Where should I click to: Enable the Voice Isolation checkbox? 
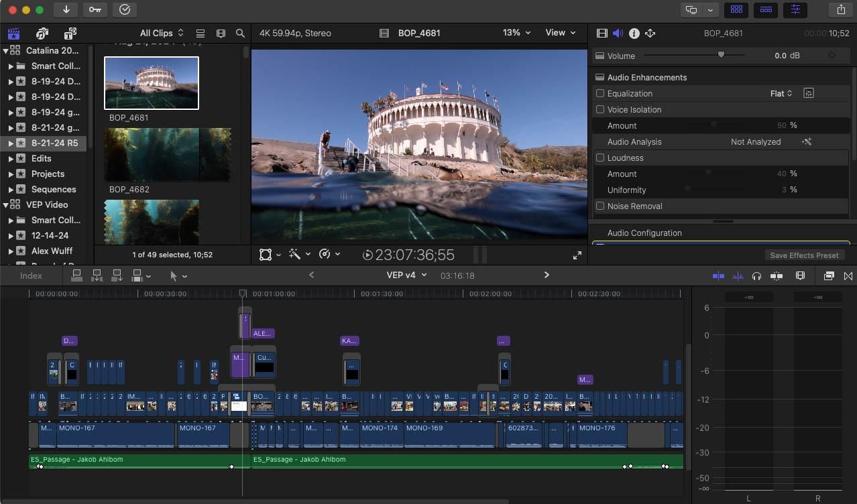pyautogui.click(x=600, y=109)
